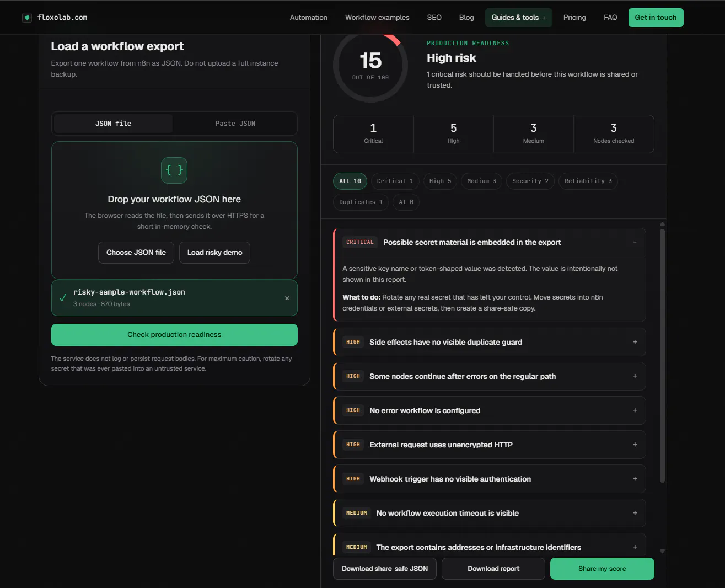Click the HIGH badge on unencrypted HTTP row
725x588 pixels.
(353, 445)
